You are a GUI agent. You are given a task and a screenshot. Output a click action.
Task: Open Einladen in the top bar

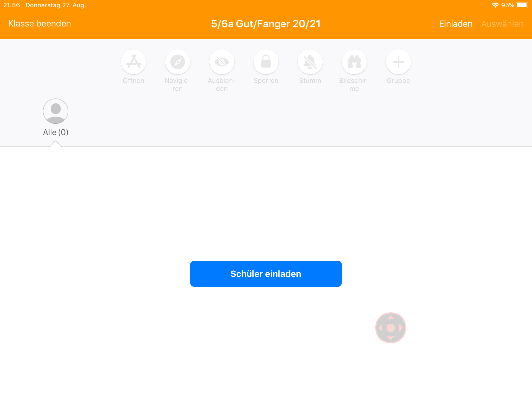pyautogui.click(x=456, y=24)
